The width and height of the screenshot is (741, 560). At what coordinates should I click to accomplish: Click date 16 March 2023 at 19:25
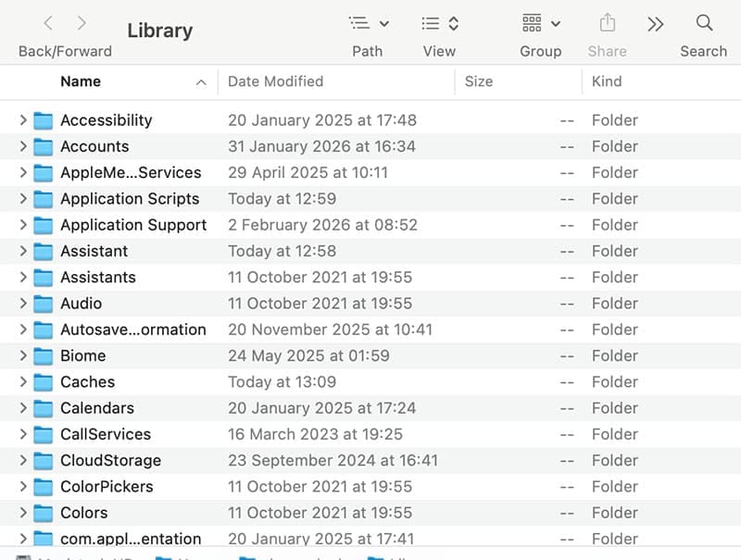pyautogui.click(x=315, y=434)
